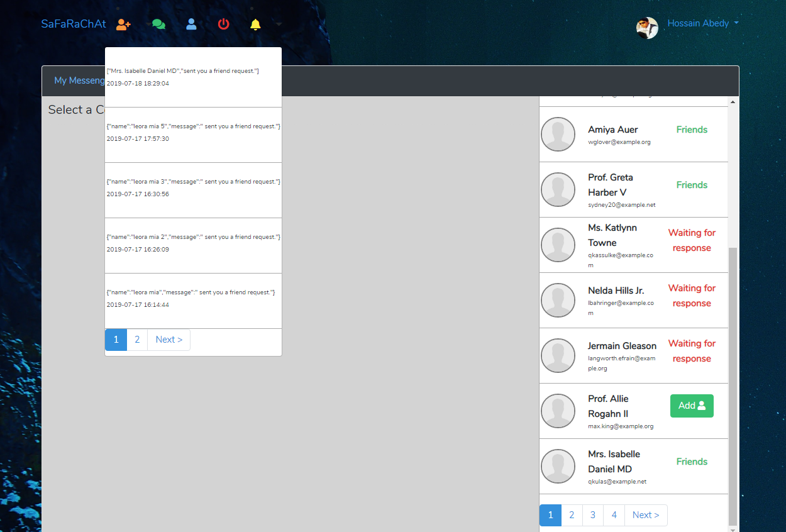The height and width of the screenshot is (532, 786).
Task: Select the Prof. Greta Harber V name
Action: point(611,185)
